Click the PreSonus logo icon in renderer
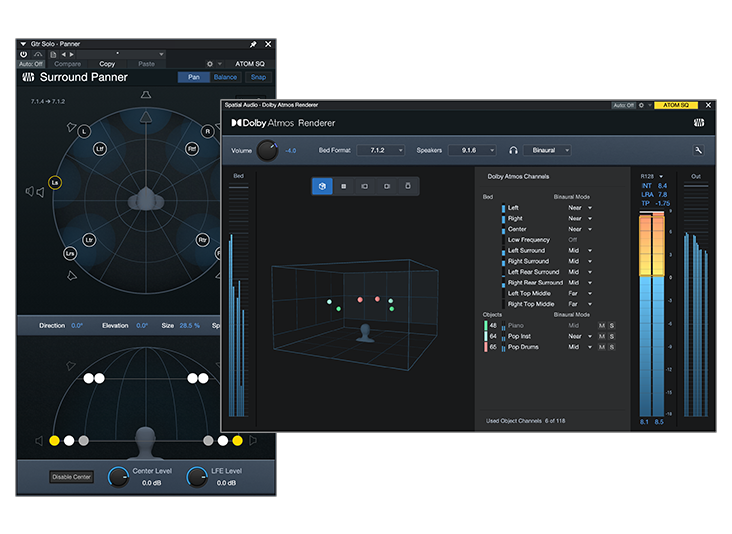The width and height of the screenshot is (732, 534). point(700,123)
